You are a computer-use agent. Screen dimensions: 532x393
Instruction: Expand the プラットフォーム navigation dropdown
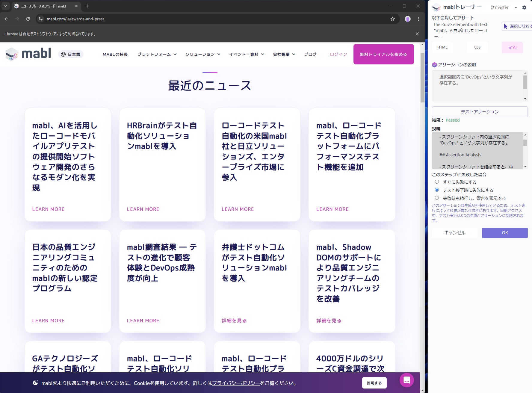(157, 54)
